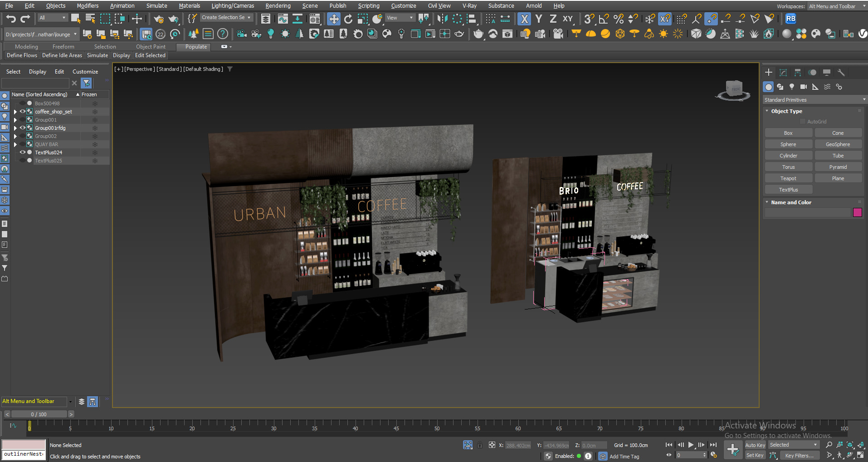Click the Redo arrow icon
The image size is (868, 462).
pyautogui.click(x=25, y=19)
